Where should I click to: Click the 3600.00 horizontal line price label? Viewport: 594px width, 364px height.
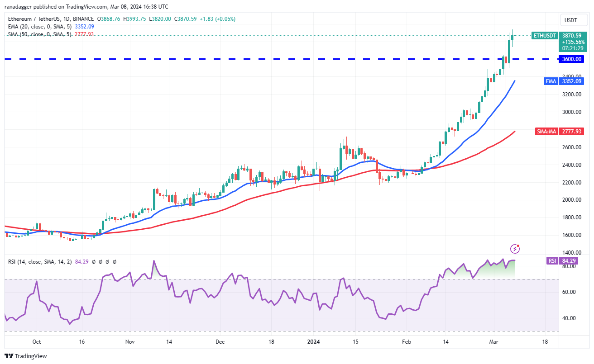click(573, 59)
